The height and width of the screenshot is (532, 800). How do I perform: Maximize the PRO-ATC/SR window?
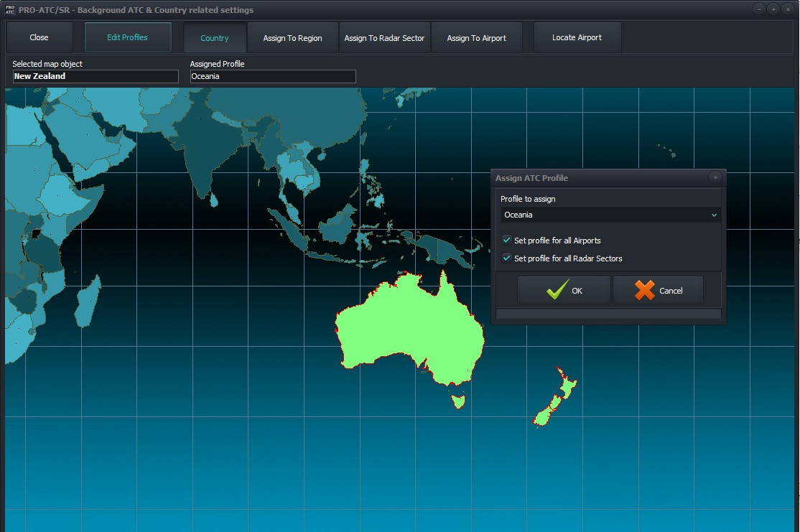point(773,9)
